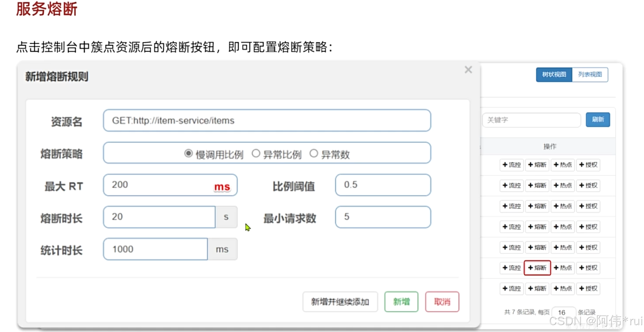Click the s unit addon after 熔断时长
This screenshot has width=644, height=332.
pos(226,217)
